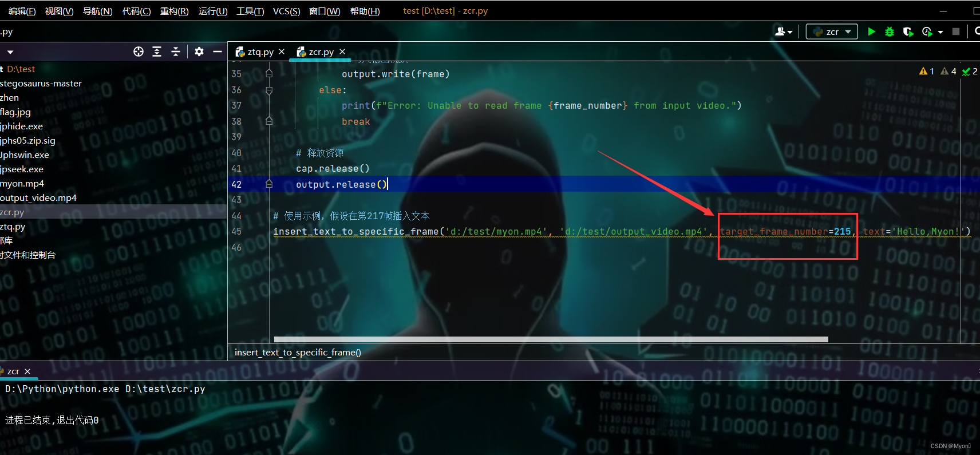Select stegosaurus-master folder in project tree
The width and height of the screenshot is (980, 455).
pos(41,83)
